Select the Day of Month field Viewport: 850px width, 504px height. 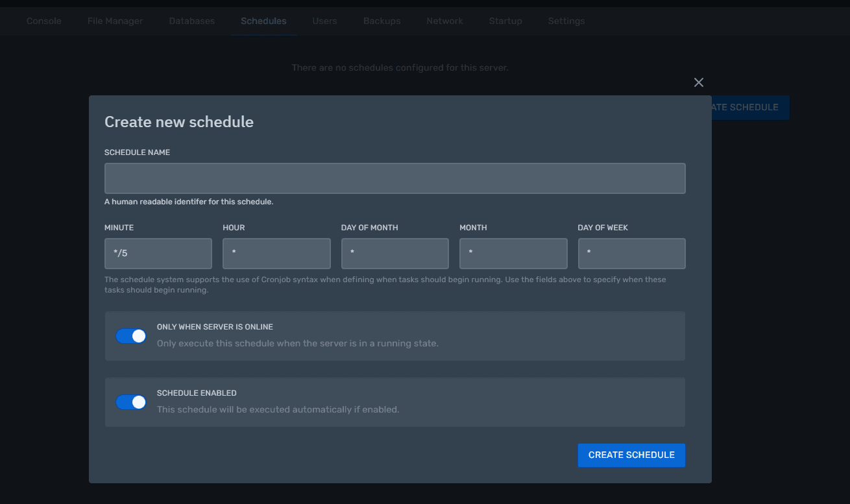point(395,254)
